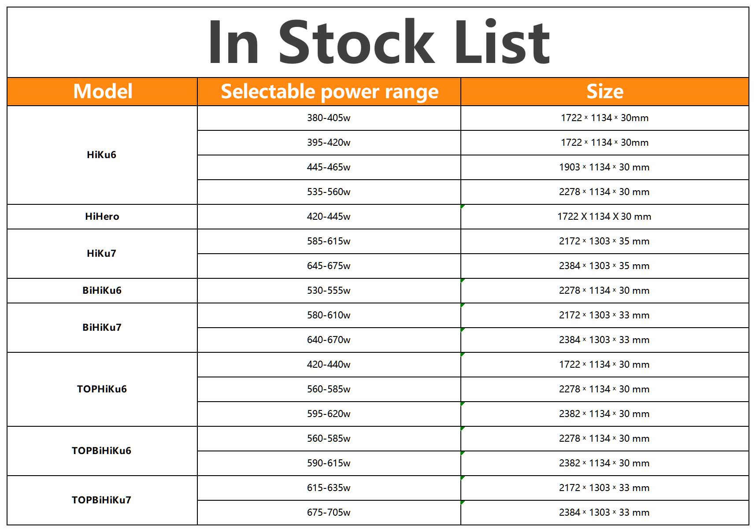Select the BiHiKu6 model cell
This screenshot has width=756, height=532.
(102, 290)
